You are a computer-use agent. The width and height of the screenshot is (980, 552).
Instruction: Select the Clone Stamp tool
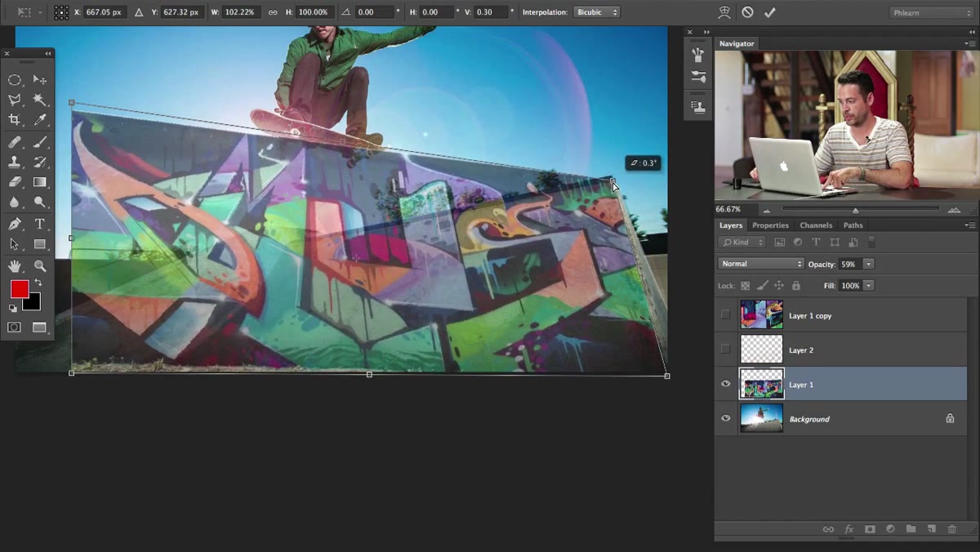(15, 162)
